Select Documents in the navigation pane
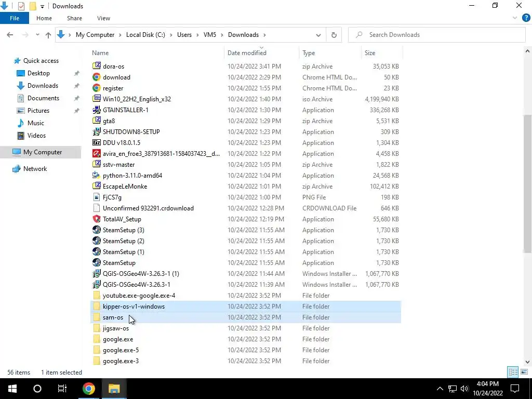Image resolution: width=532 pixels, height=399 pixels. pyautogui.click(x=43, y=98)
